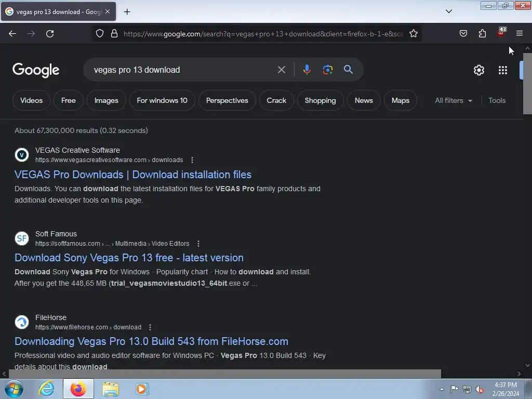Click the Google logo
Image resolution: width=532 pixels, height=399 pixels.
click(x=36, y=70)
